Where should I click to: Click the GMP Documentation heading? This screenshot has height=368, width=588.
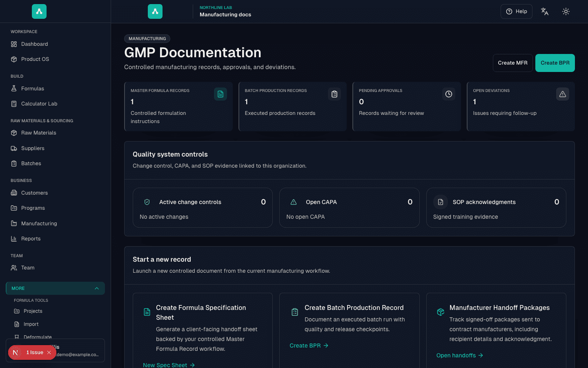coord(193,52)
